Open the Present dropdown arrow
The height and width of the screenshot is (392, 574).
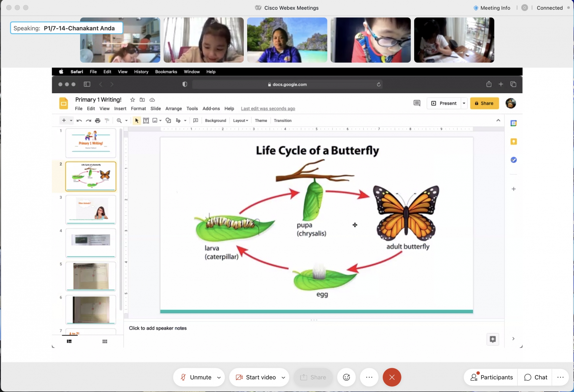click(464, 103)
